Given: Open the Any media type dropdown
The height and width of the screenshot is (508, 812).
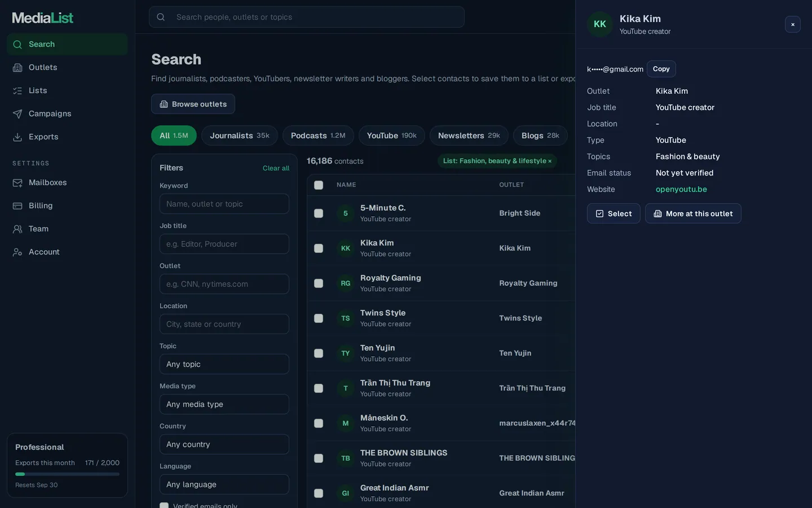Looking at the screenshot, I should [224, 404].
